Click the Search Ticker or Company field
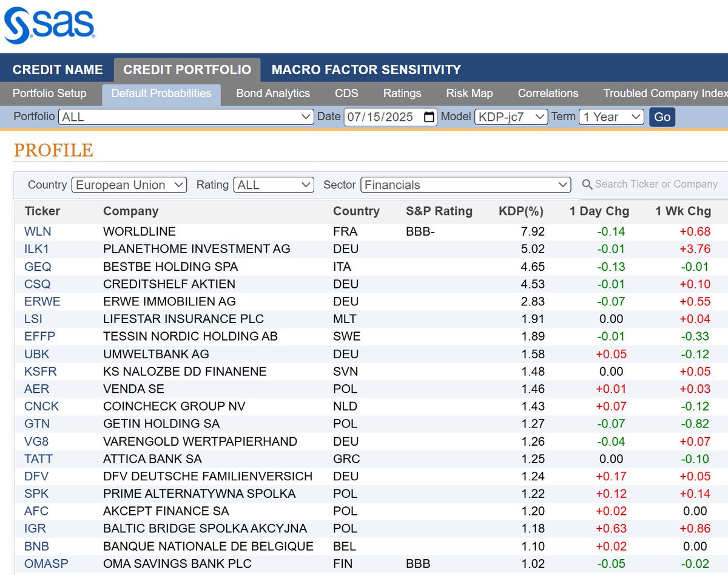Screen dimensions: 728x575 click(x=656, y=185)
